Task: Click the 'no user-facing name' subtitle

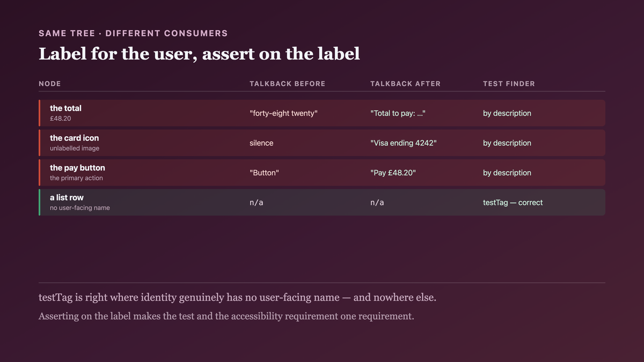Action: (80, 208)
